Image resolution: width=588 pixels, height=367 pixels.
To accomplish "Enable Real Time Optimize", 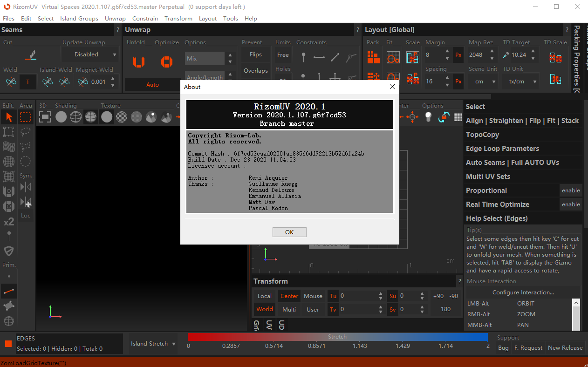I will click(x=570, y=204).
